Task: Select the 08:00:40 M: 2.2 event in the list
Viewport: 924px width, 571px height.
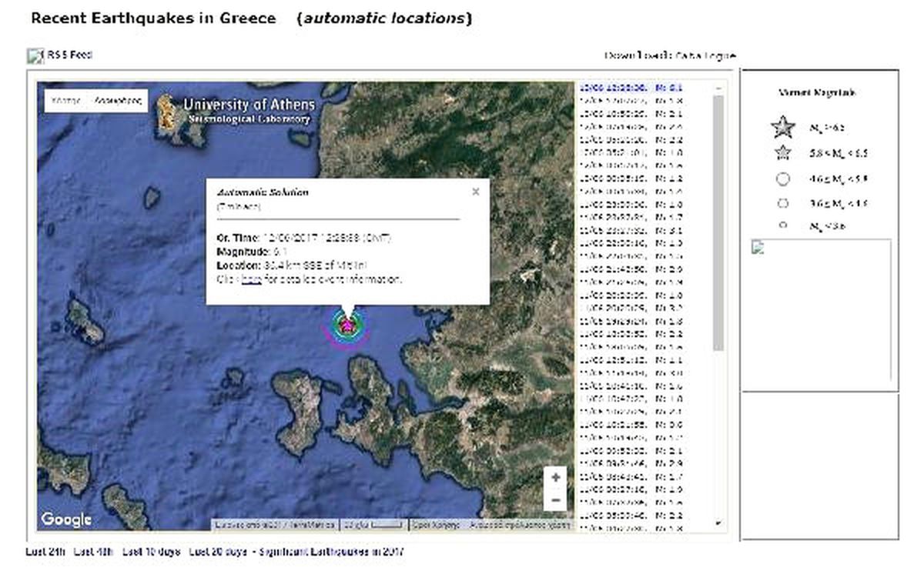Action: coord(631,515)
